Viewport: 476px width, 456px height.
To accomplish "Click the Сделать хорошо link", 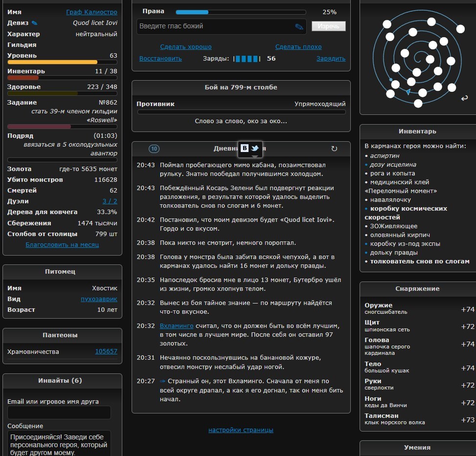I will click(x=186, y=47).
